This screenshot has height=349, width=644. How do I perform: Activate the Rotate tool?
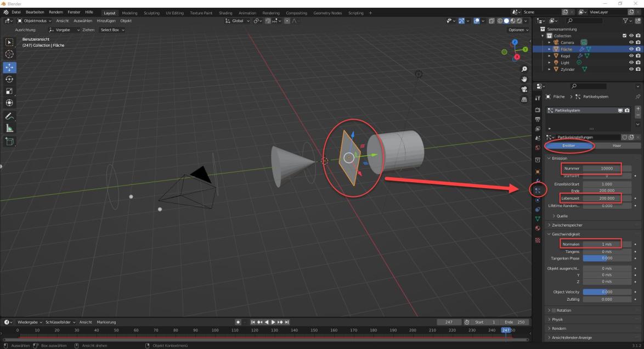[x=9, y=80]
